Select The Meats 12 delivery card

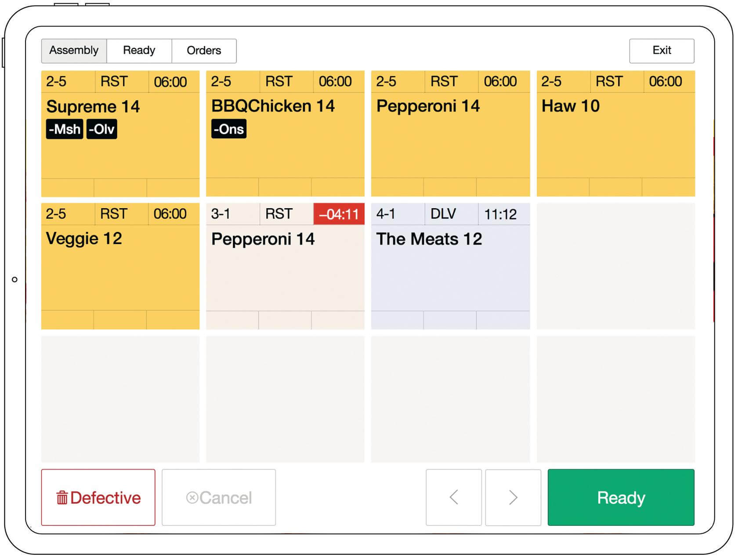pyautogui.click(x=450, y=272)
